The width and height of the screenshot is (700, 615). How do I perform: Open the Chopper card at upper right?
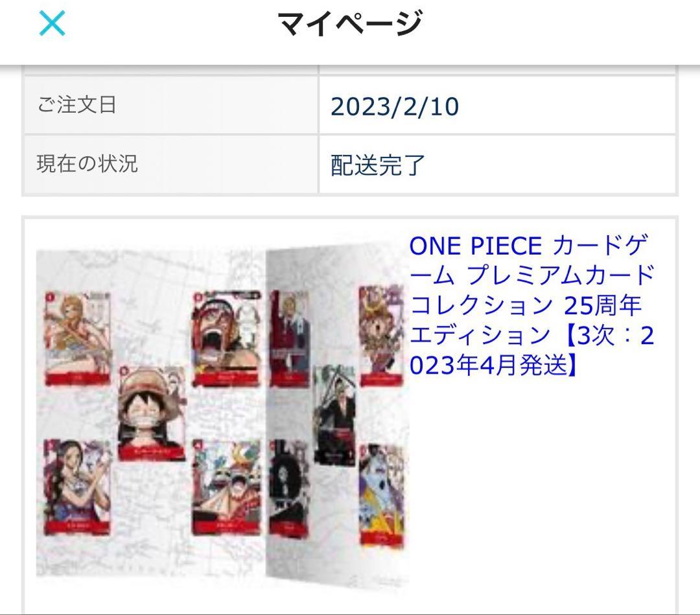pos(382,336)
